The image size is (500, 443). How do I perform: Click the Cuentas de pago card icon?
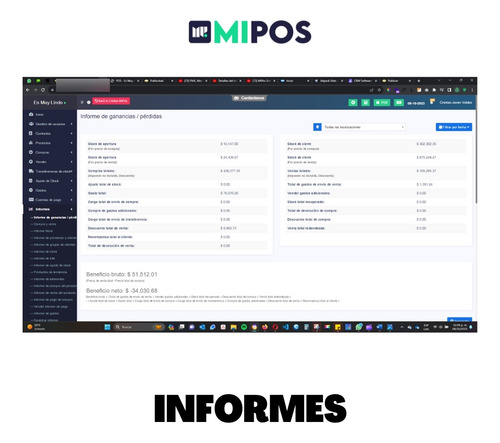point(31,200)
